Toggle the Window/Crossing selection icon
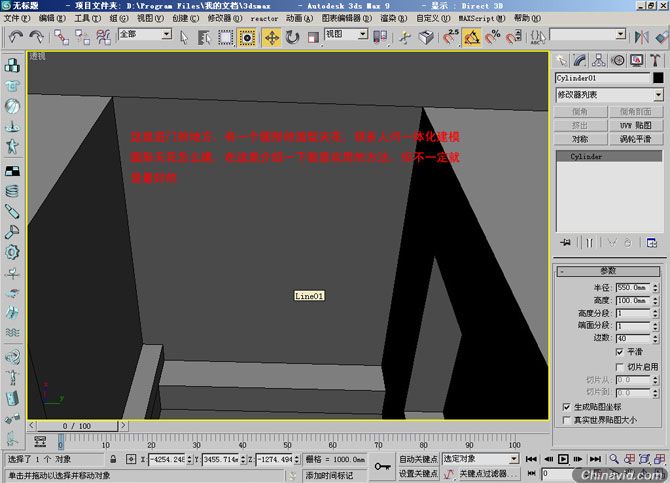The height and width of the screenshot is (483, 670). tap(247, 38)
